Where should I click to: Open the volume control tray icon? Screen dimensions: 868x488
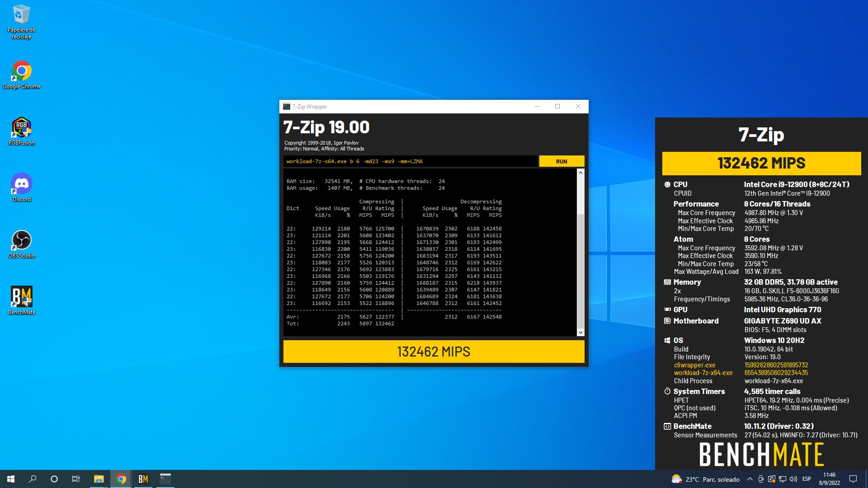click(793, 479)
